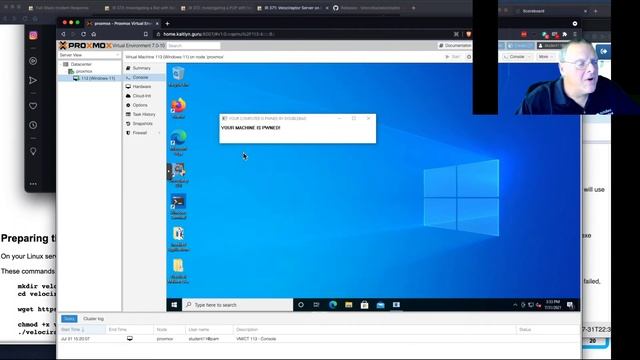Open Edge from the Windows taskbar
Image resolution: width=640 pixels, height=360 pixels.
pos(333,305)
